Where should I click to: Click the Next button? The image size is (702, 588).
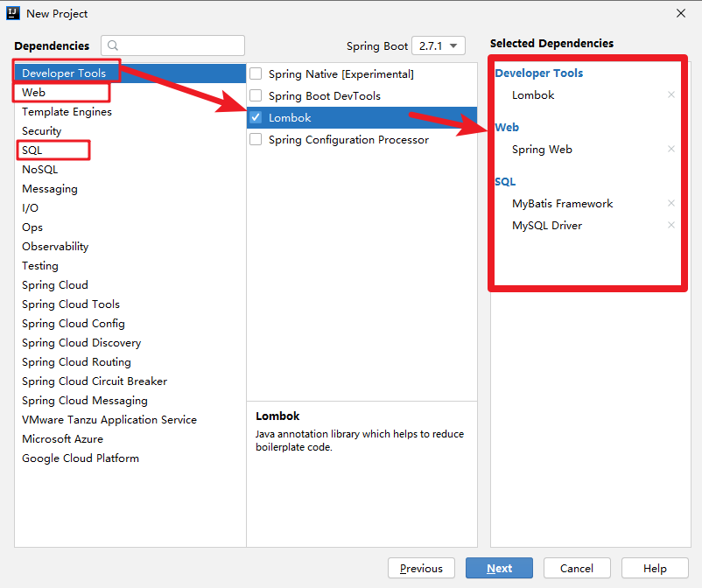point(499,568)
